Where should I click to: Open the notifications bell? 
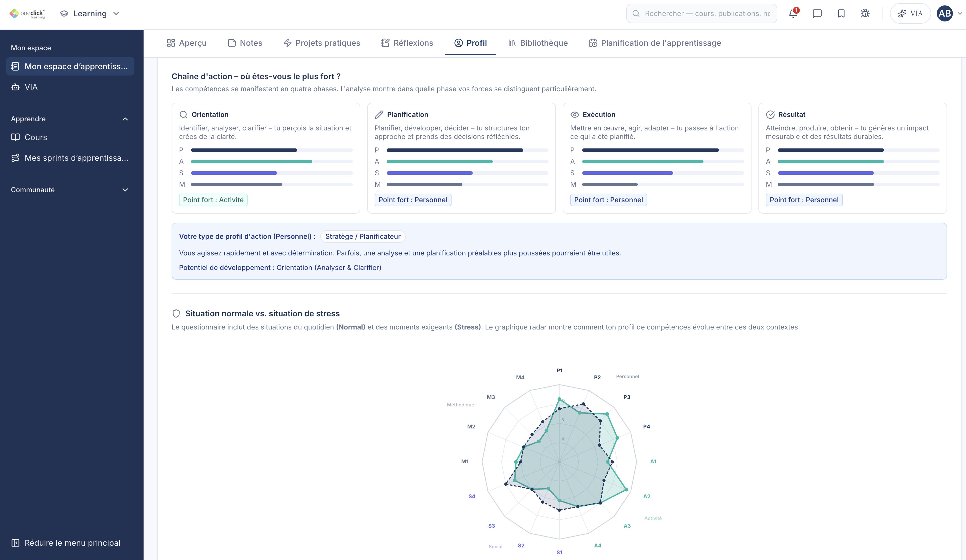click(793, 13)
